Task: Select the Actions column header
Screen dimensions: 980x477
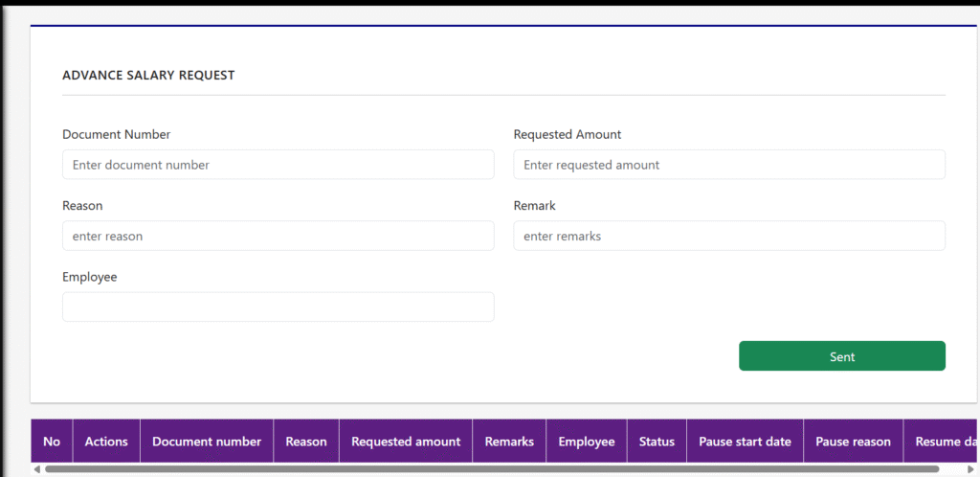Action: 106,442
